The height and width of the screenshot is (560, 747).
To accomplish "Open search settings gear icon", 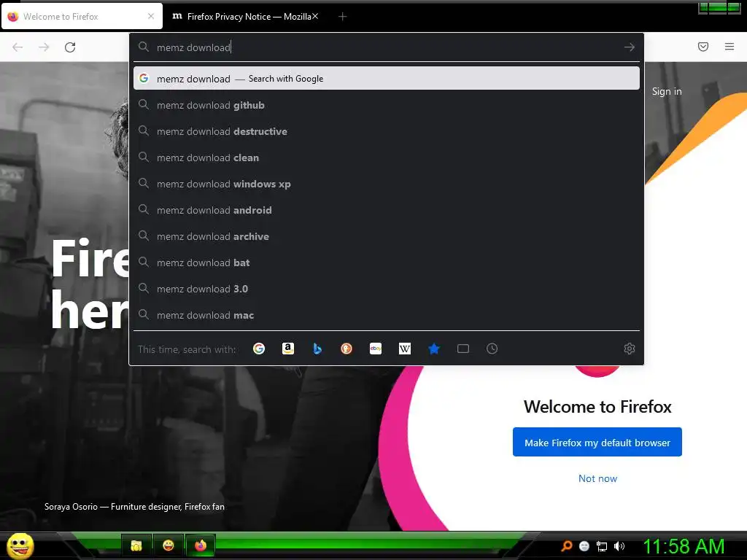I will (630, 349).
